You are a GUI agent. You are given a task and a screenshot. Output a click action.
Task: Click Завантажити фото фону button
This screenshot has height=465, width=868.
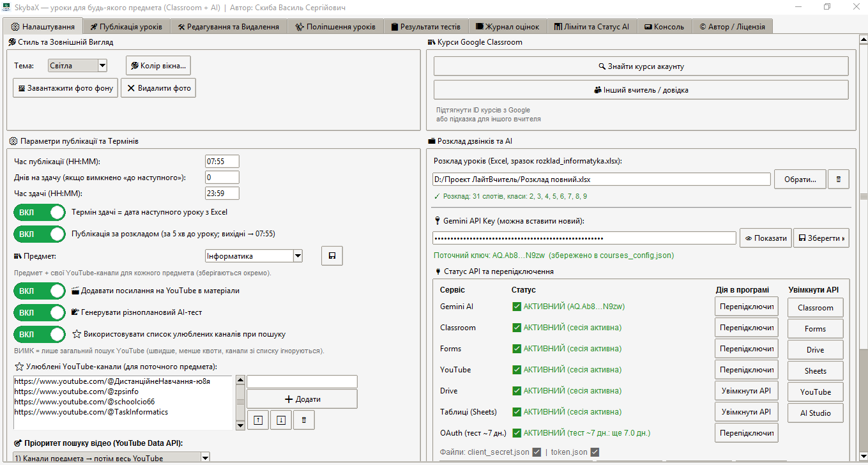click(66, 88)
